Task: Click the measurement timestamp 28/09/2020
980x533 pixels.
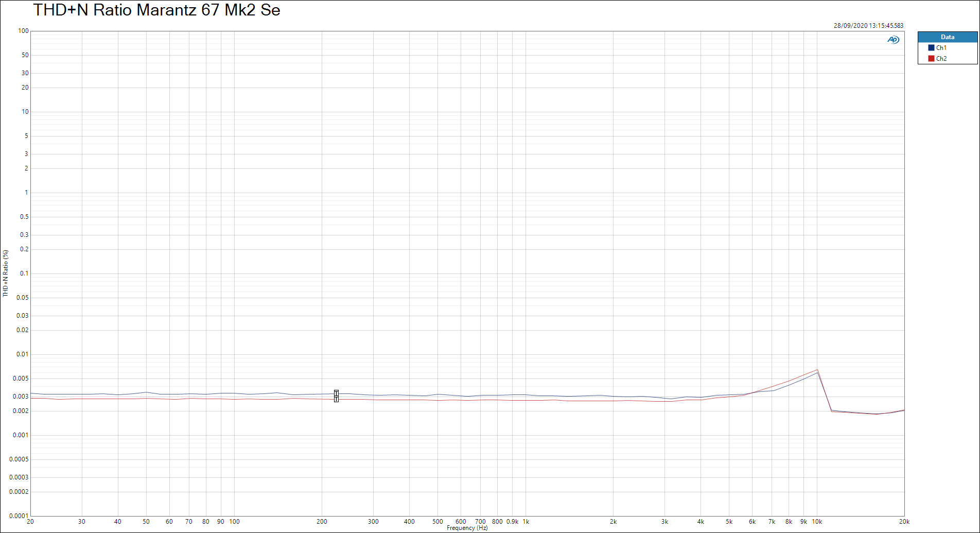Action: point(868,26)
